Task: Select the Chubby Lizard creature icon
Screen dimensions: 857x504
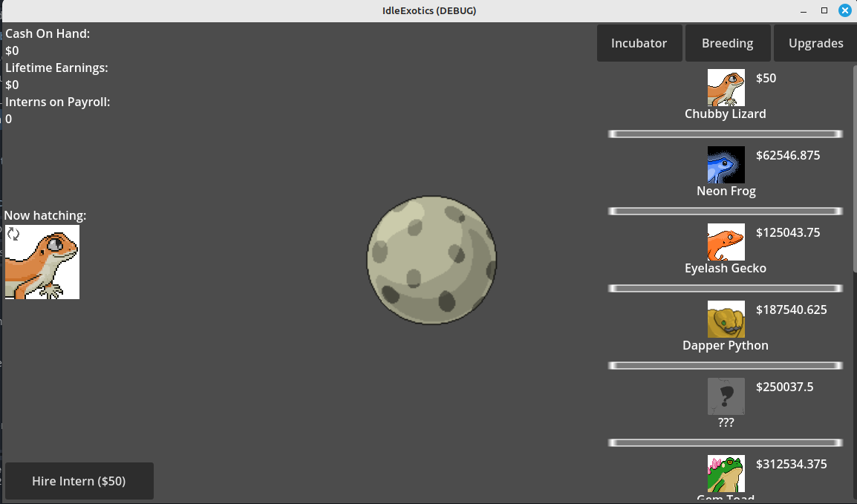Action: tap(726, 87)
